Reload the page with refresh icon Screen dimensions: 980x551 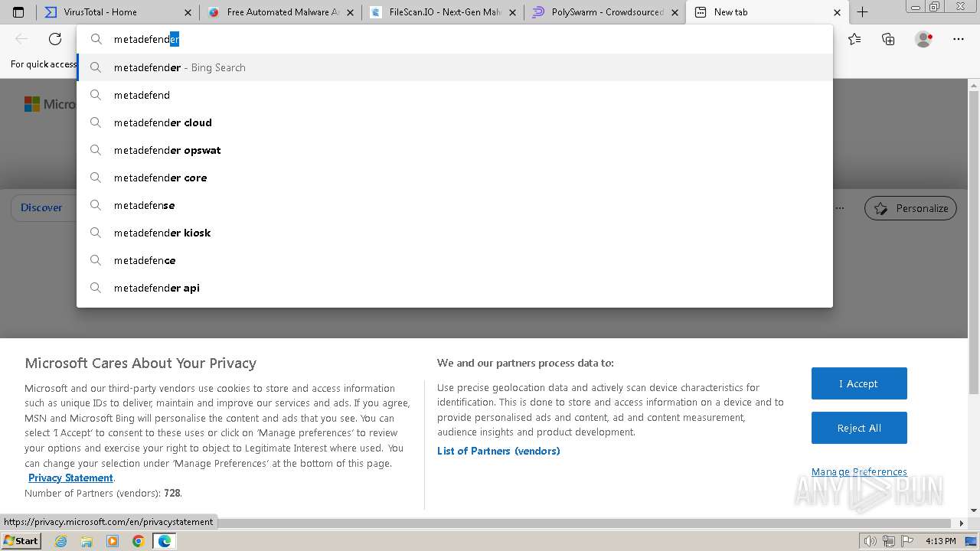(x=55, y=39)
